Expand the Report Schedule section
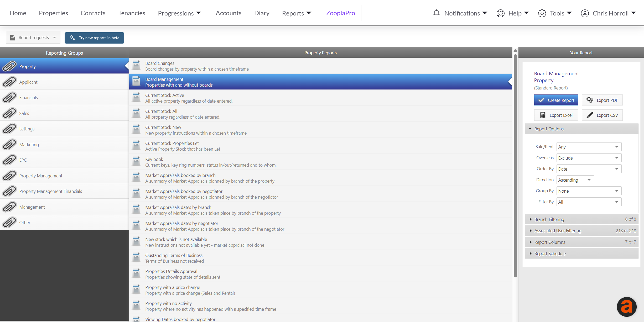The image size is (644, 322). click(x=581, y=254)
